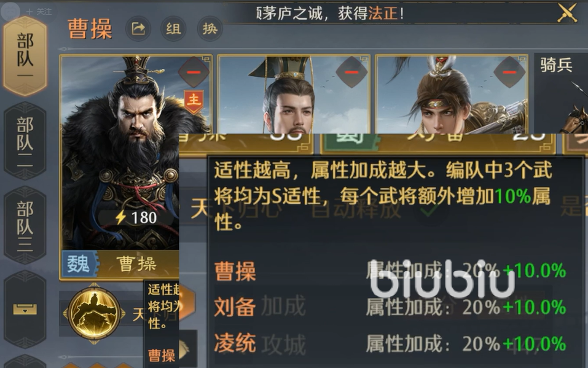Viewport: 588px width, 368px height.
Task: Click the 换 swap button
Action: click(x=210, y=28)
